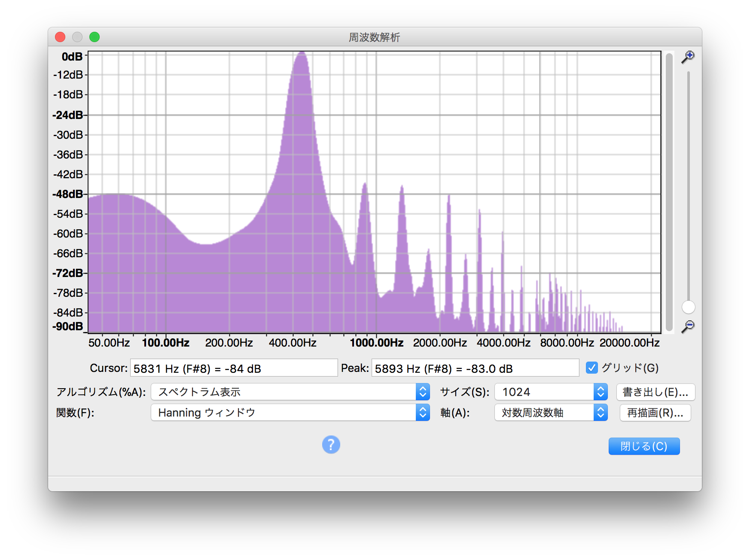Click the Peak frequency readout field
750x560 pixels.
[x=475, y=368]
